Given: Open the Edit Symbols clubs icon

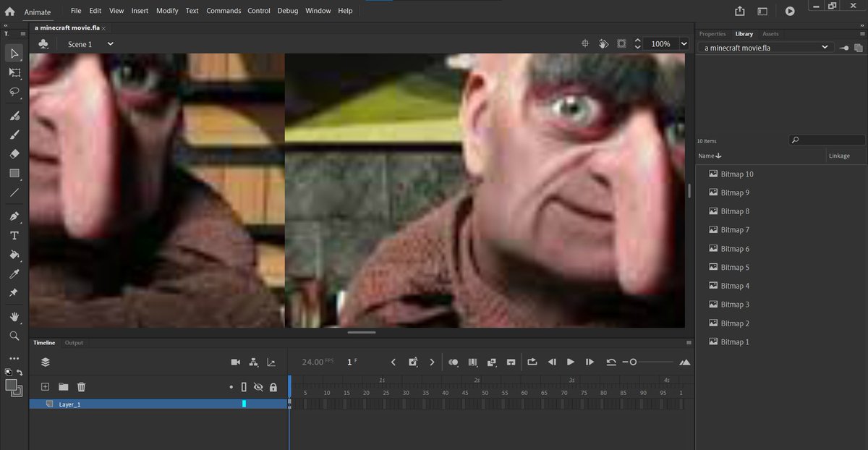Looking at the screenshot, I should pos(43,44).
